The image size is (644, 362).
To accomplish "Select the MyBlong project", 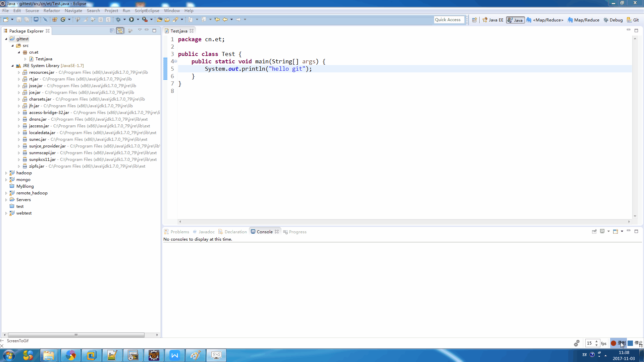I will pos(25,186).
